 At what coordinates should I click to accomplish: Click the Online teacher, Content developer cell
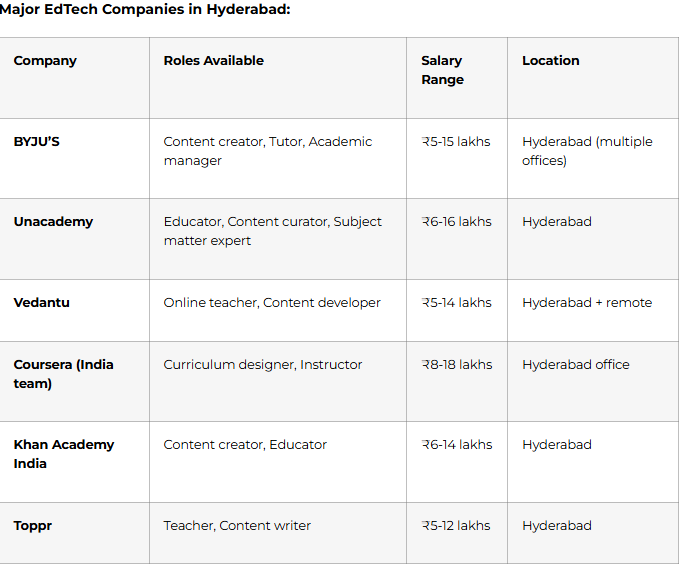pyautogui.click(x=272, y=303)
